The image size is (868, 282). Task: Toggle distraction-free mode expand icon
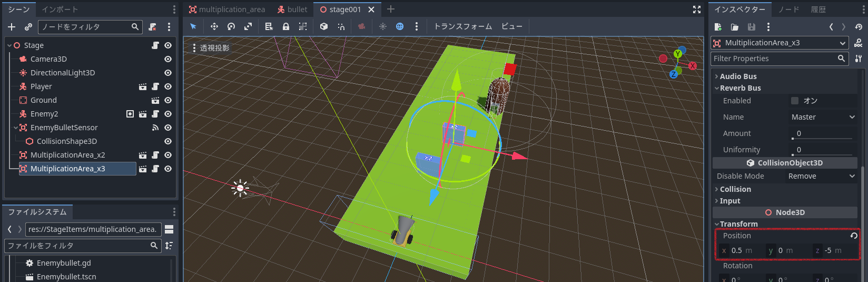[x=697, y=9]
